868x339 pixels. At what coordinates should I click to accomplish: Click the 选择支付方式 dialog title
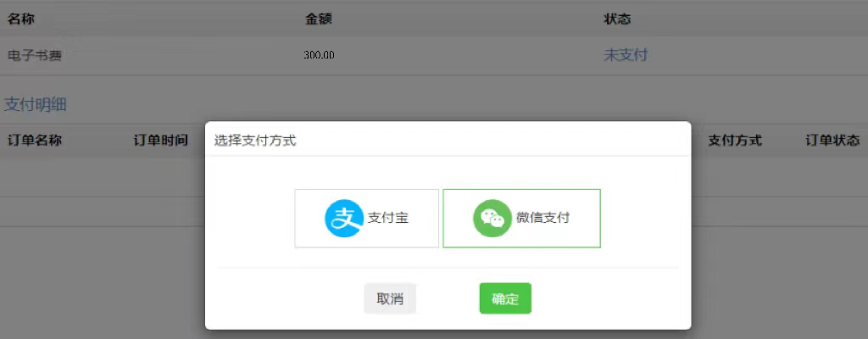pyautogui.click(x=255, y=140)
